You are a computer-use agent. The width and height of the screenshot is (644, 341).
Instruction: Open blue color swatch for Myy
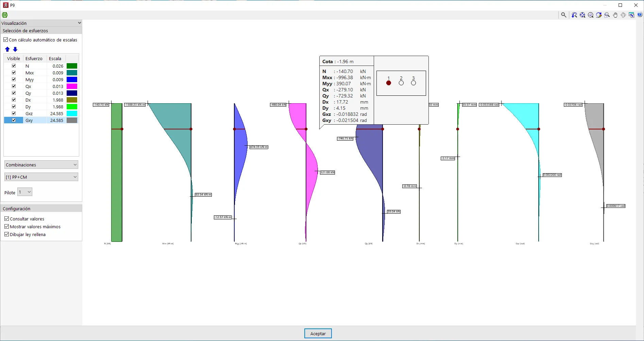click(72, 79)
